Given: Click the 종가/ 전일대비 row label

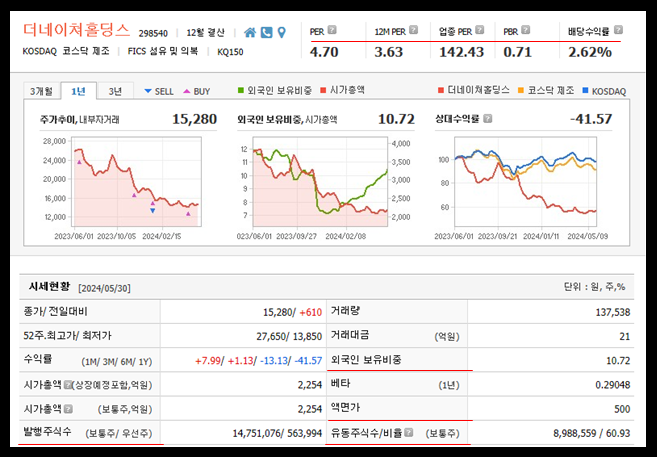Looking at the screenshot, I should pyautogui.click(x=55, y=312).
